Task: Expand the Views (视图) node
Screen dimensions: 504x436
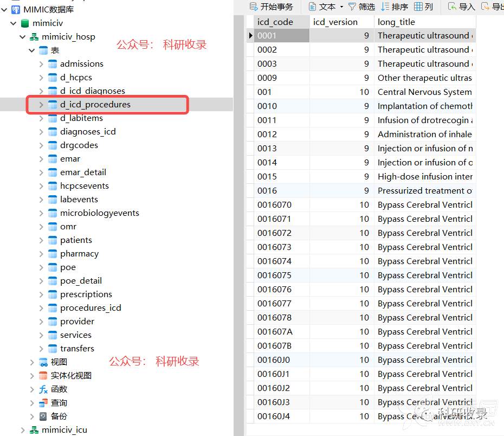Action: coord(32,362)
